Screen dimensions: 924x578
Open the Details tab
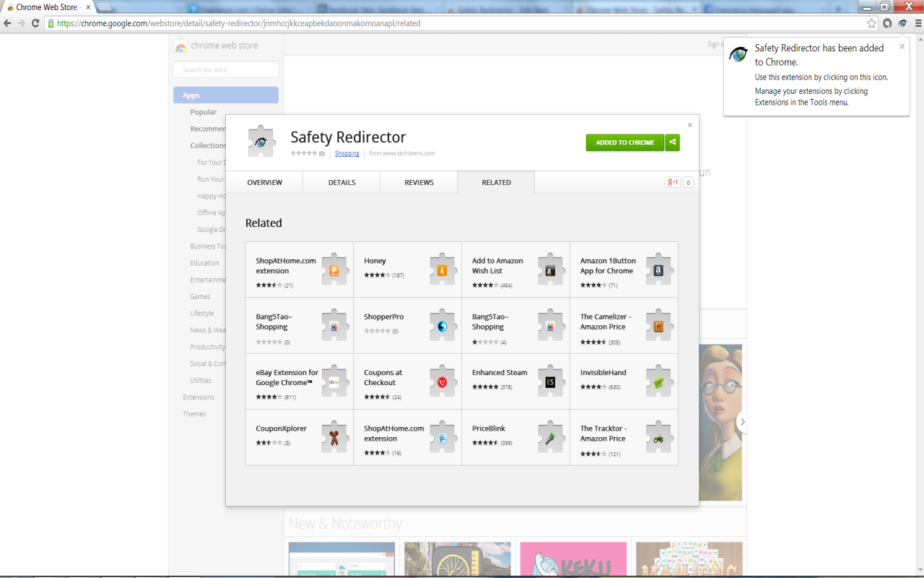(x=341, y=182)
